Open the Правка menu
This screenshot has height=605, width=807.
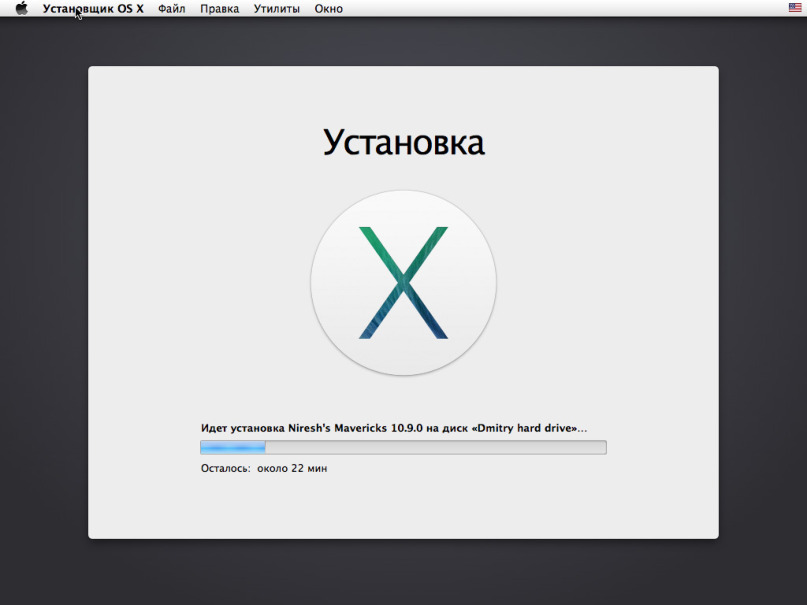coord(220,9)
